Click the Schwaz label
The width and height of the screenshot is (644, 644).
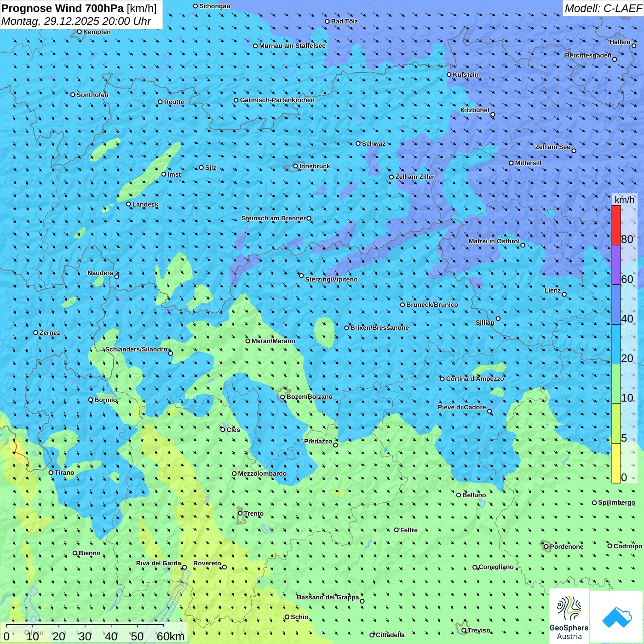374,144
